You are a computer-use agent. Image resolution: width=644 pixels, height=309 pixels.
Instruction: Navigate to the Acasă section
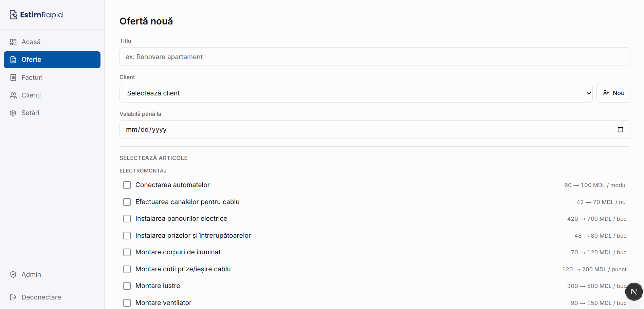coord(31,42)
